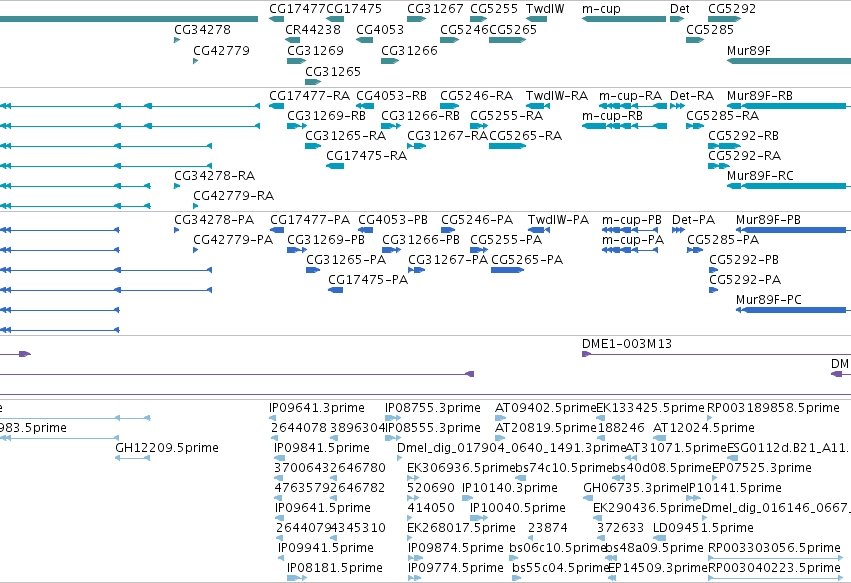The height and width of the screenshot is (583, 851).
Task: Select the CG5255-RA transcript
Action: (x=479, y=126)
